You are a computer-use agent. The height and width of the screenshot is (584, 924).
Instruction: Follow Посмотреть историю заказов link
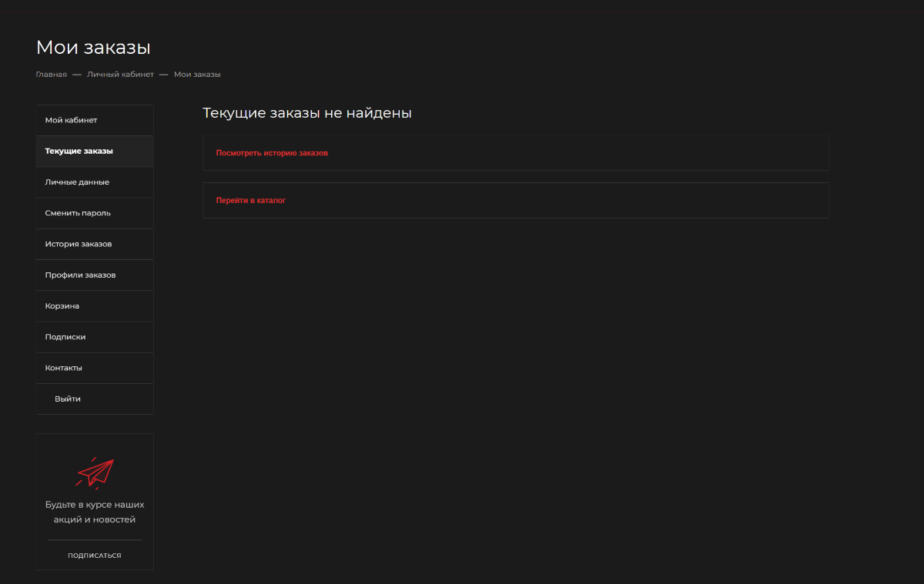272,153
